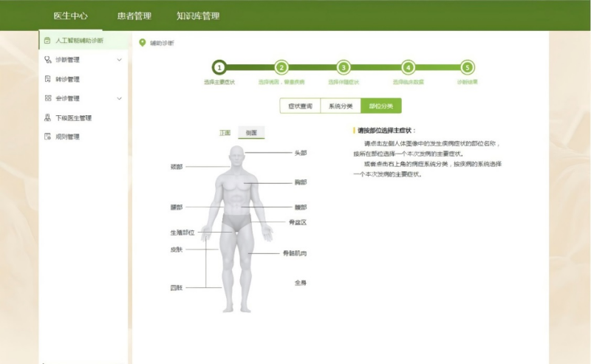The width and height of the screenshot is (591, 364).
Task: Click the stethoscope icon beside 诊断管理
Action: (x=47, y=60)
